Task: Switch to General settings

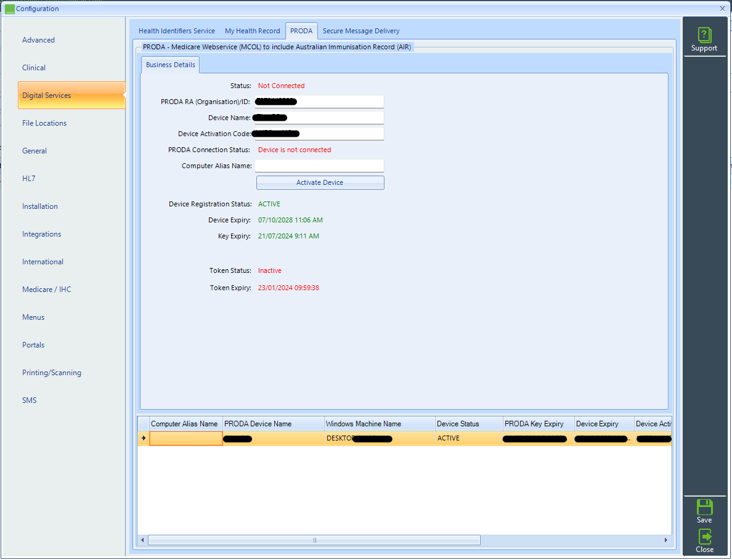Action: click(x=35, y=151)
